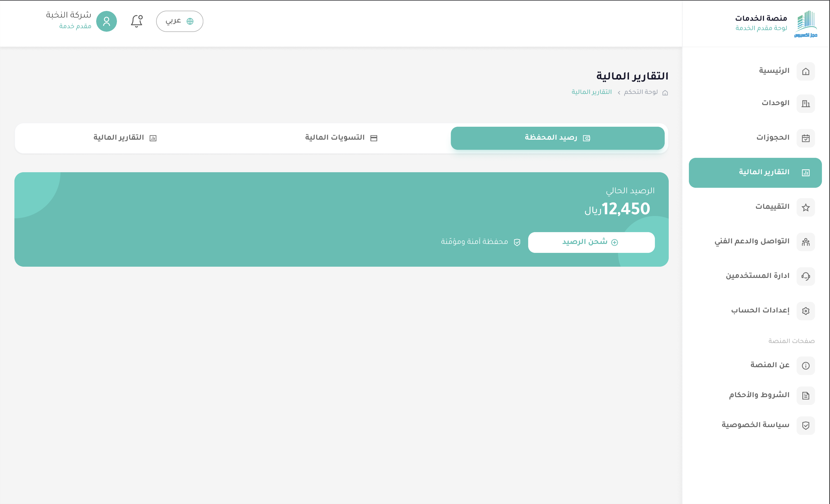Click the شركة النخبة profile name

tap(69, 15)
